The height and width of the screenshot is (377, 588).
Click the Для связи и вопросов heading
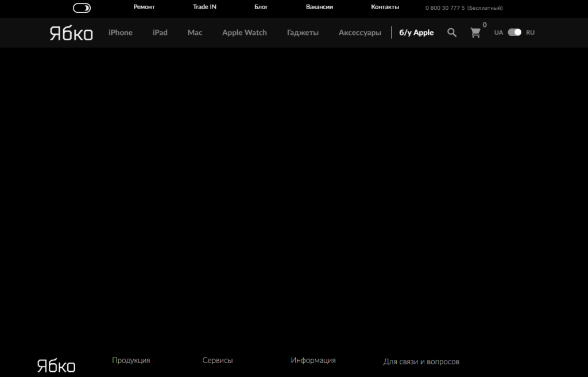(x=421, y=362)
